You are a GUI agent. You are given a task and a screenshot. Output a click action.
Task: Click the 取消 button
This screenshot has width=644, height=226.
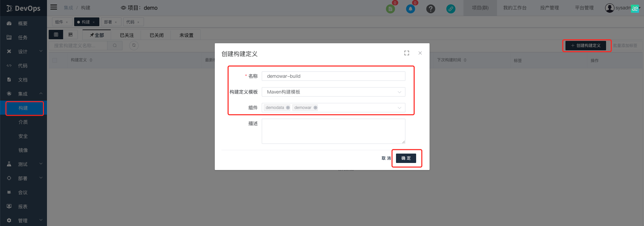pos(386,158)
